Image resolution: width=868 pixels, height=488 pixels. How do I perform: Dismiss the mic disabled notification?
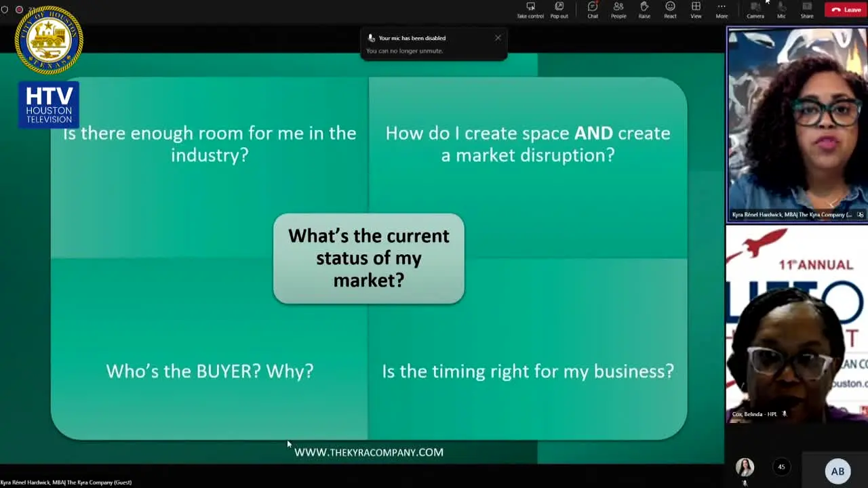point(498,38)
